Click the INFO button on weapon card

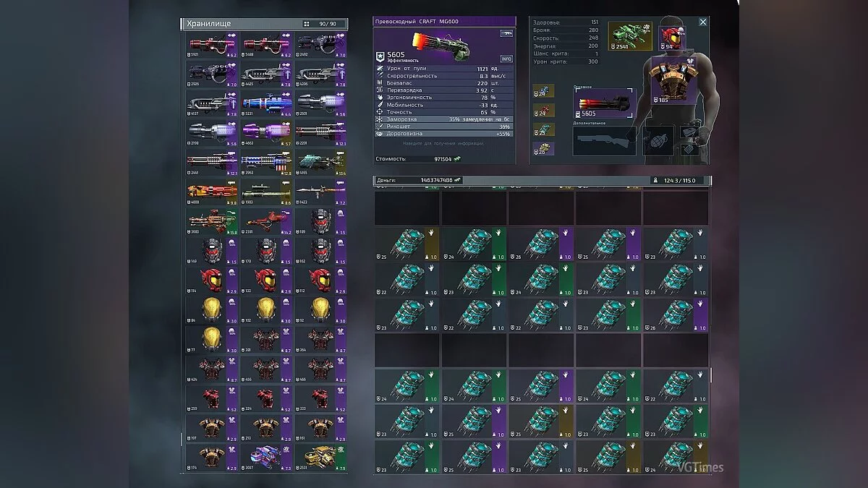(506, 59)
